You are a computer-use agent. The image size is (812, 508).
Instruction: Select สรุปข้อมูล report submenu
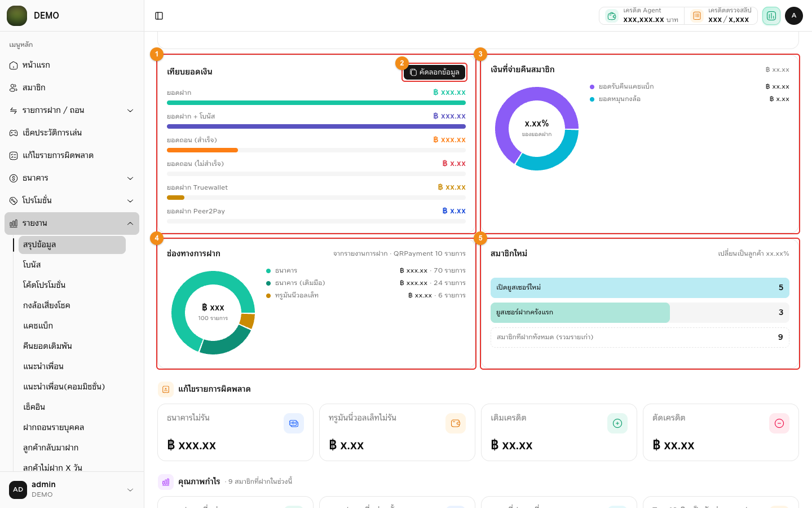point(72,245)
